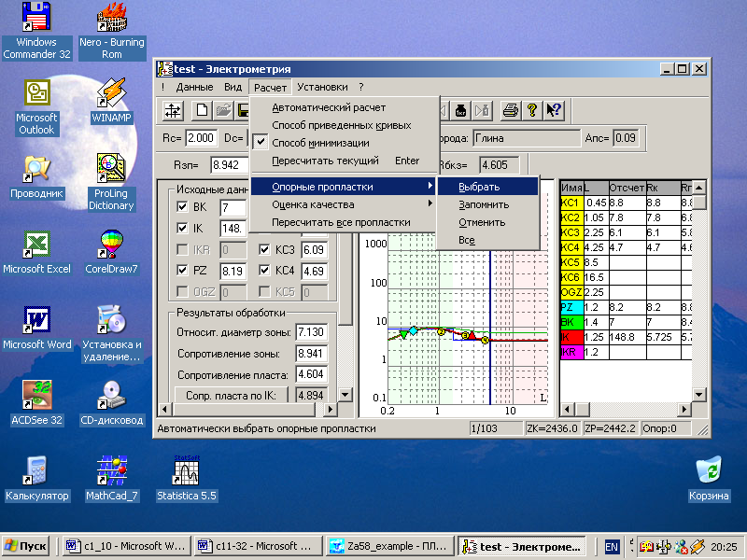Viewport: 747px width, 560px height.
Task: Switch to Za58_example taskbar button
Action: click(x=389, y=546)
